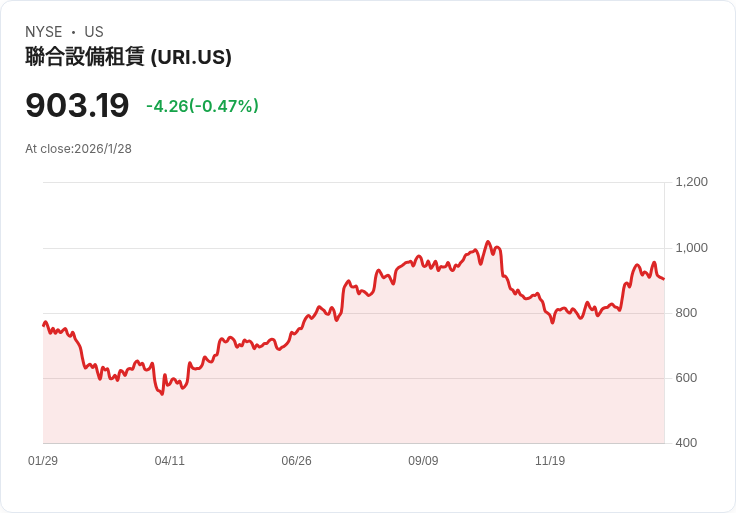The height and width of the screenshot is (513, 736).
Task: Click the 06/26 date on the x-axis
Action: coord(296,461)
